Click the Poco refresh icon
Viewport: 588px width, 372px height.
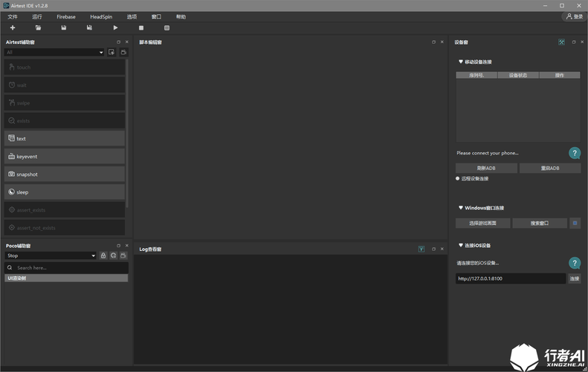[113, 255]
